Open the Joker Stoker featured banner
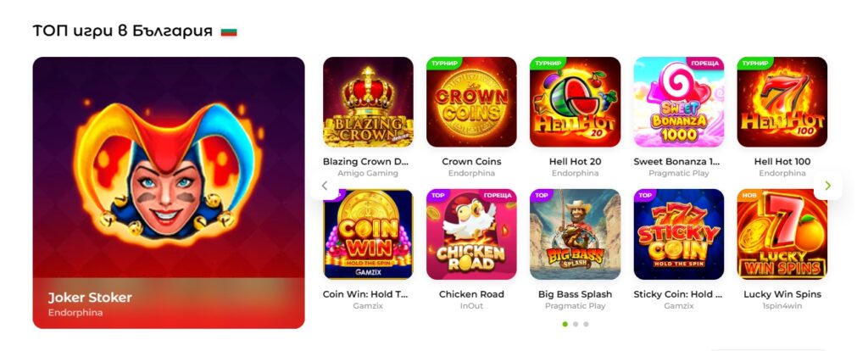The width and height of the screenshot is (868, 351). pos(169,192)
